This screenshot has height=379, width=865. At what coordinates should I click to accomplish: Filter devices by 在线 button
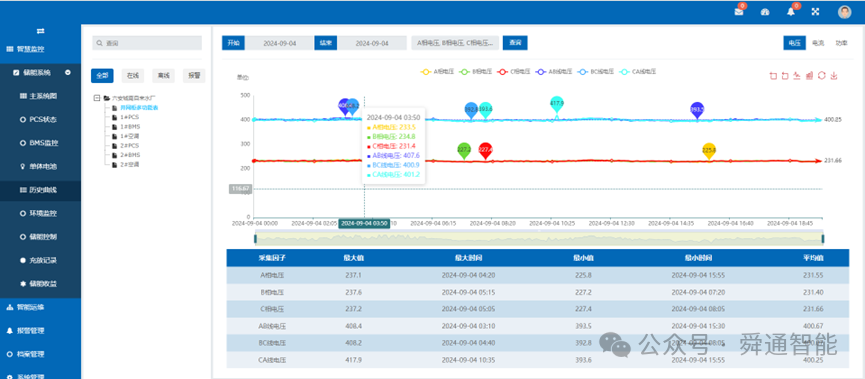(133, 76)
